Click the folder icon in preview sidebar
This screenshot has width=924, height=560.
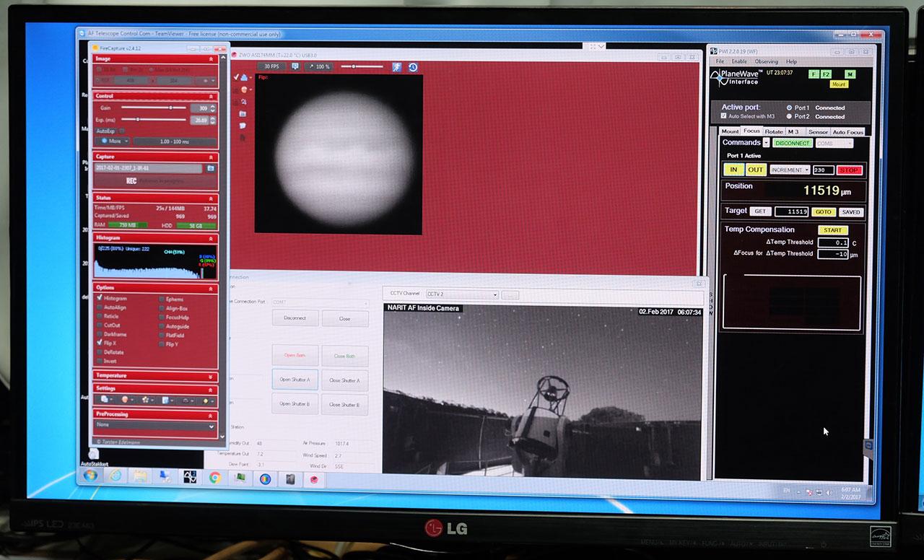243,113
